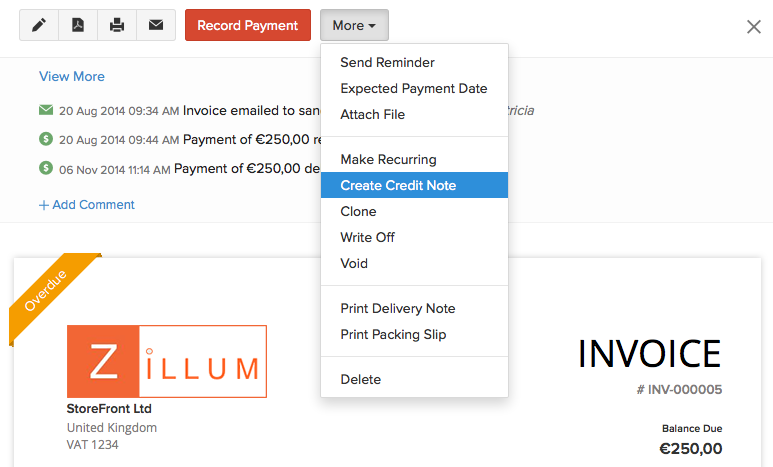Viewport: 773px width, 467px height.
Task: Click the Add Comment link
Action: [x=87, y=205]
